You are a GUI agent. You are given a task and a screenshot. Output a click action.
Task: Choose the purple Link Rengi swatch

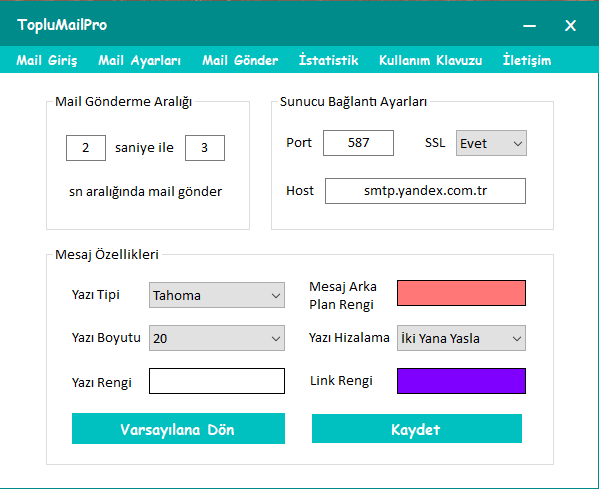[x=461, y=381]
